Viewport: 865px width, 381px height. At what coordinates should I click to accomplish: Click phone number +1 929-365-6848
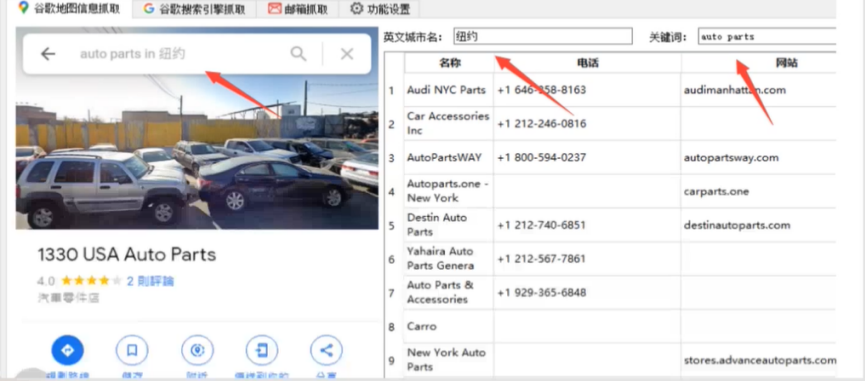pos(542,292)
